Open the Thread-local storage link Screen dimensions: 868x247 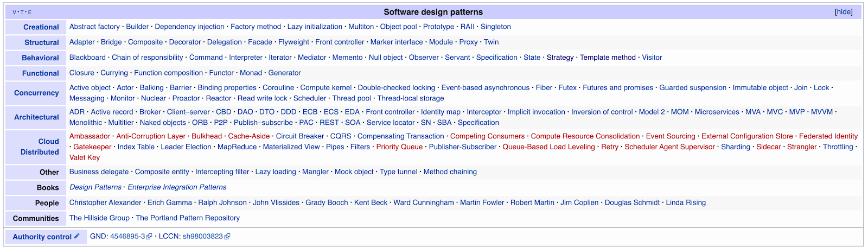410,98
